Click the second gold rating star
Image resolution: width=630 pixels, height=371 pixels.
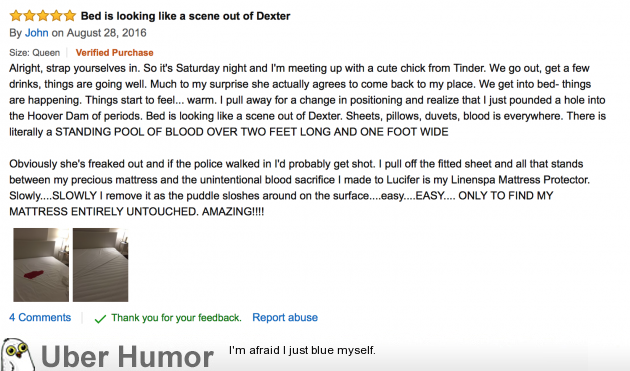tap(29, 16)
